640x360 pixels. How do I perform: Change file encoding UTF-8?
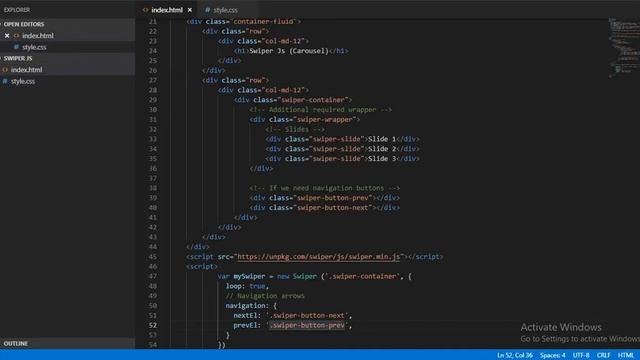[581, 355]
